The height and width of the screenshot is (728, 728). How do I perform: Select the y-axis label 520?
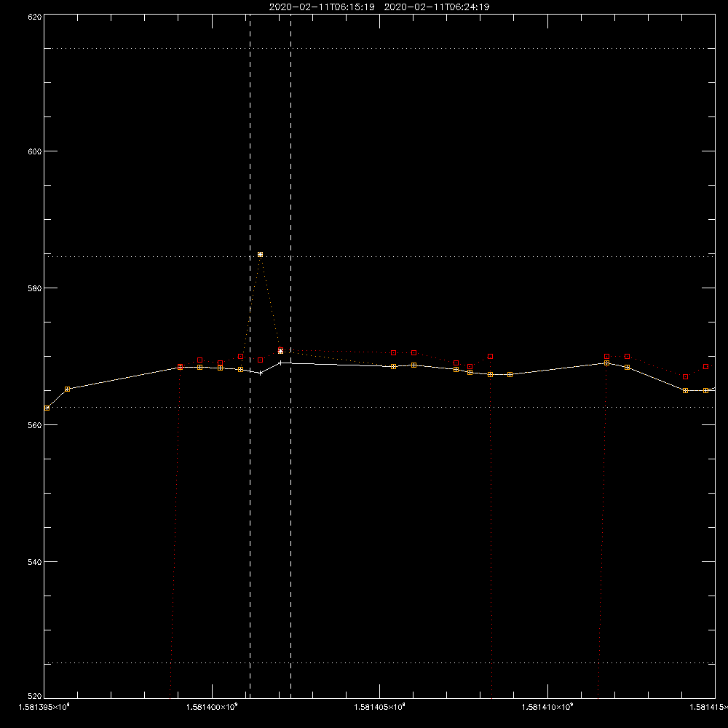tap(35, 696)
